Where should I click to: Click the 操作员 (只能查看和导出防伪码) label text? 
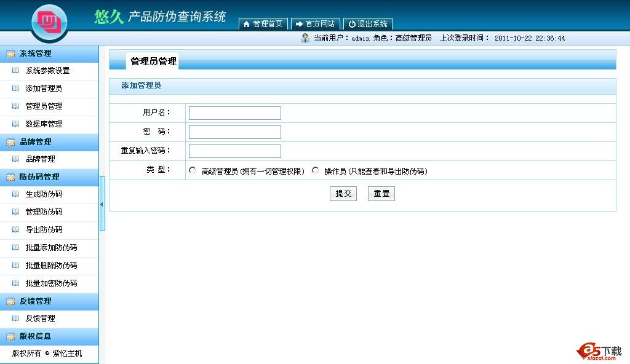coord(376,171)
